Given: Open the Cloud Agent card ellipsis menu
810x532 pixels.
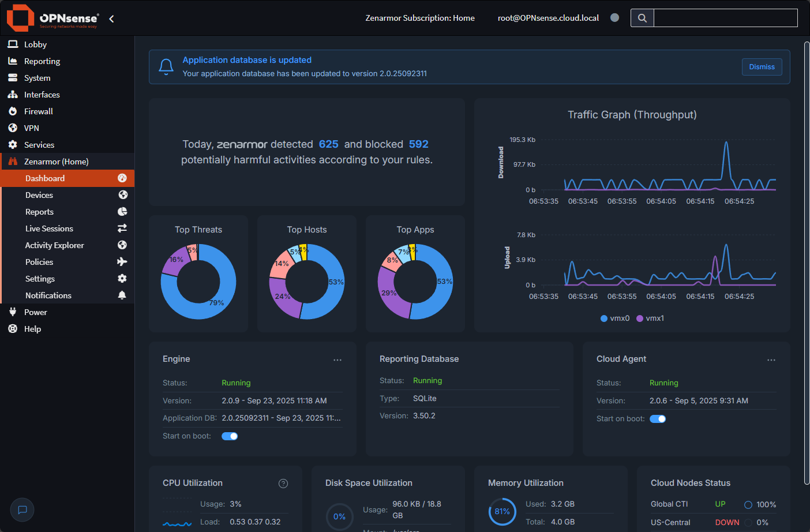Looking at the screenshot, I should pos(771,359).
